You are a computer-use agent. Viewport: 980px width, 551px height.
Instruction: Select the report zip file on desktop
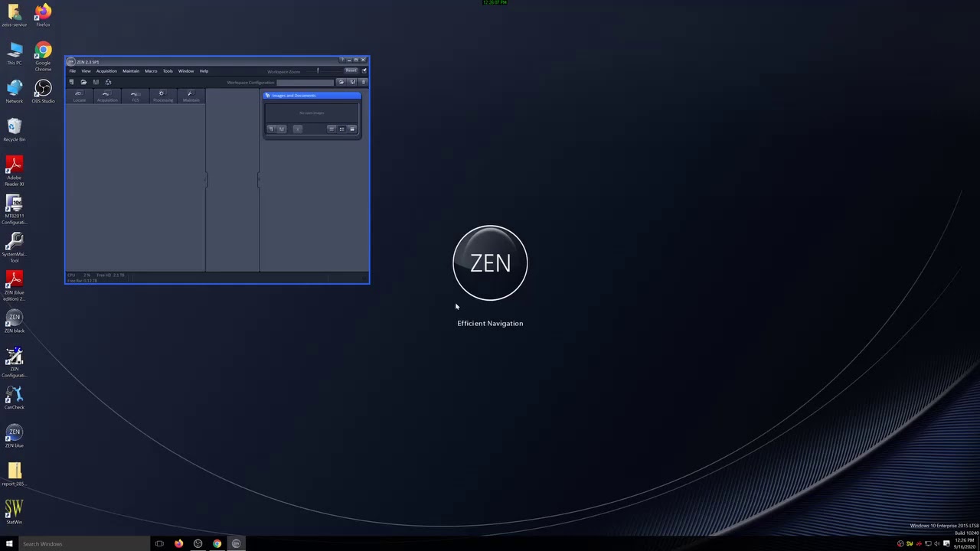tap(15, 474)
